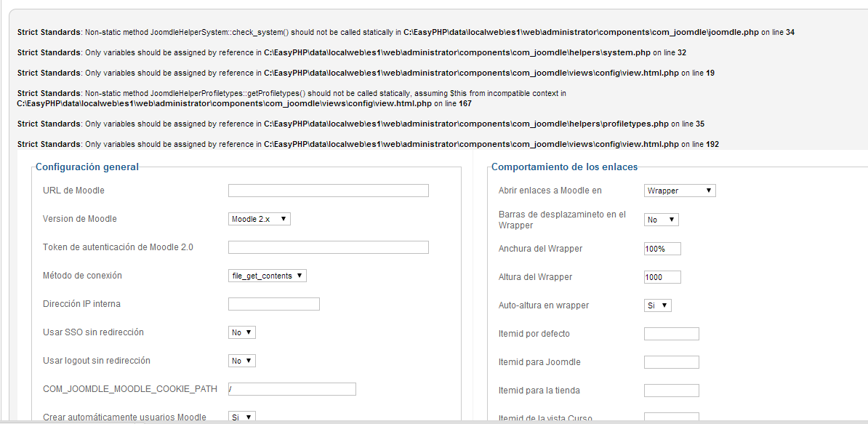The width and height of the screenshot is (868, 424).
Task: Click the Itemid para Joomdle field
Action: pyautogui.click(x=671, y=362)
